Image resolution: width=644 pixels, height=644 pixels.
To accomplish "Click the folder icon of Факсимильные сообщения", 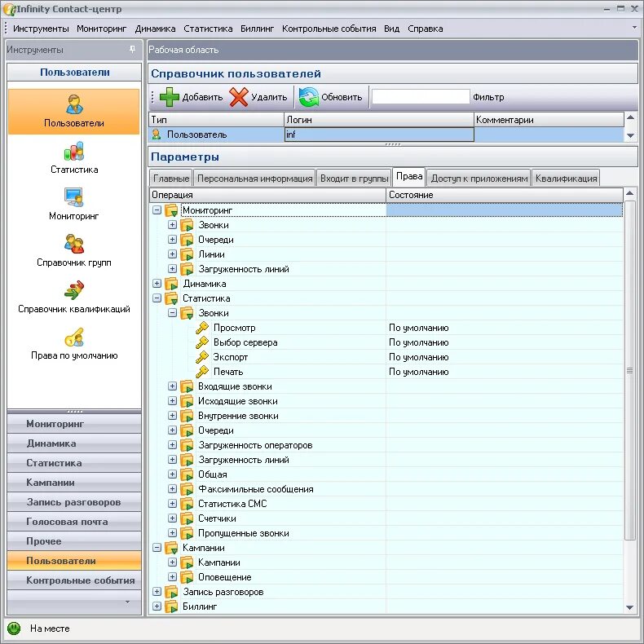I will tap(187, 489).
